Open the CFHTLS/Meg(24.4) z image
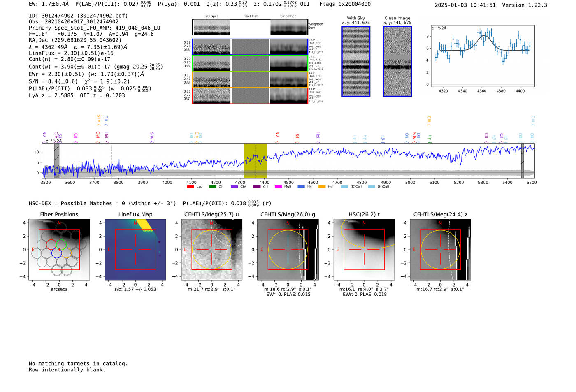This screenshot has width=576, height=392. (440, 249)
